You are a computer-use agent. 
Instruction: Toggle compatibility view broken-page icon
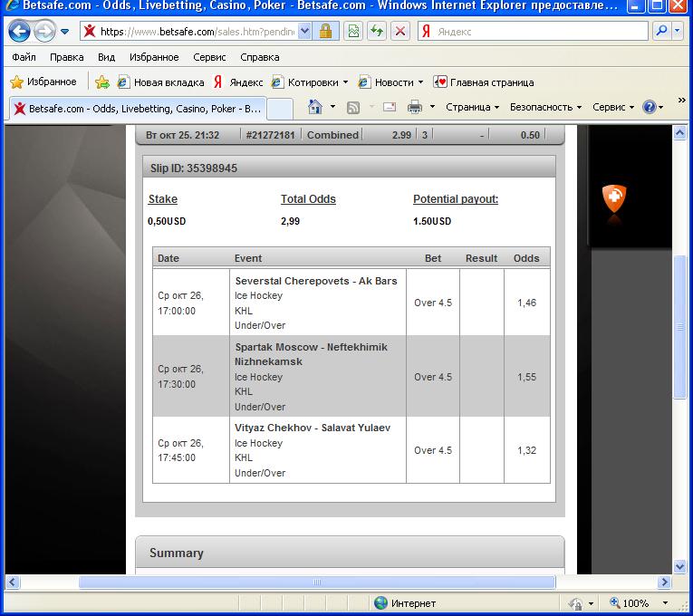click(x=353, y=32)
